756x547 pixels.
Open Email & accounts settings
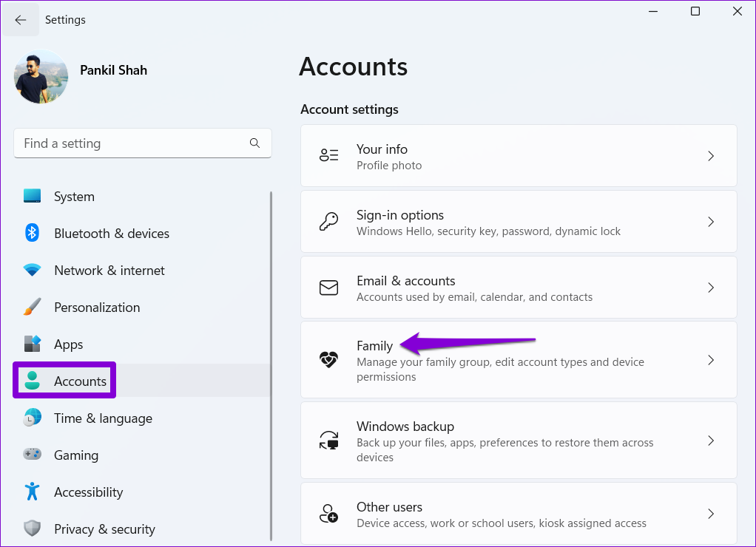click(x=518, y=288)
